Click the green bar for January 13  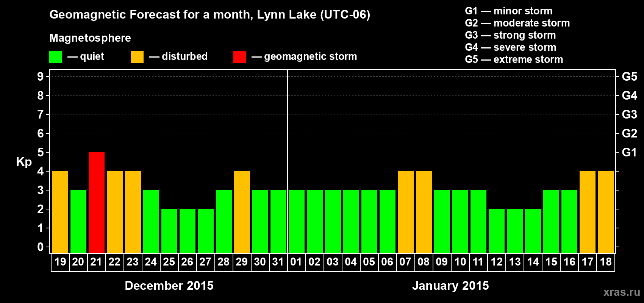[x=515, y=231]
